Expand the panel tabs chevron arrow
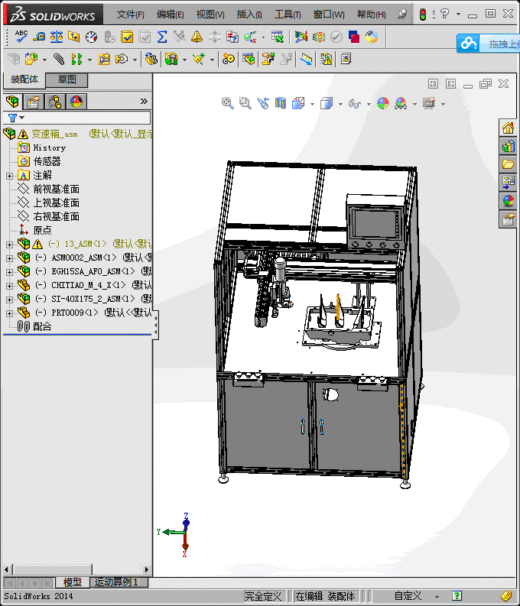 [144, 101]
